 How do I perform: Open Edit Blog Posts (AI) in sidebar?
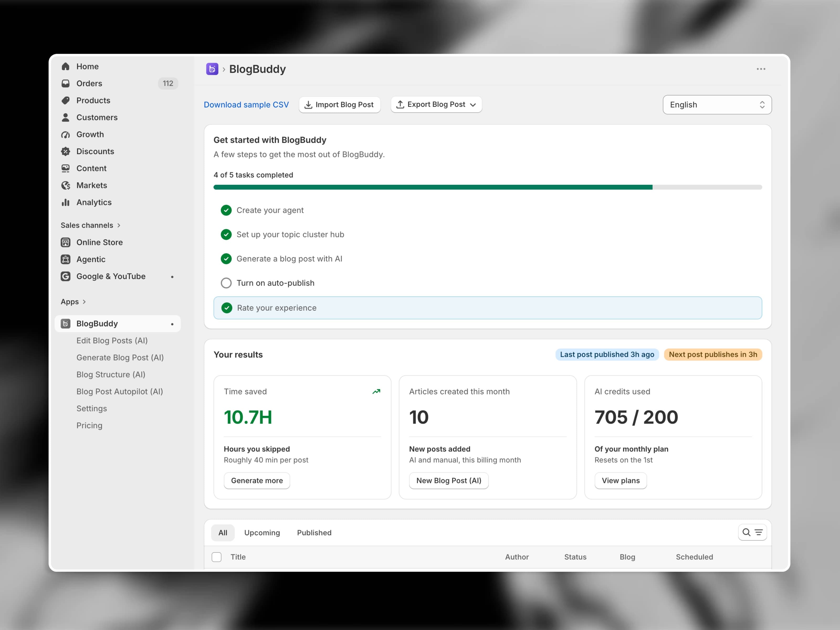pos(112,341)
